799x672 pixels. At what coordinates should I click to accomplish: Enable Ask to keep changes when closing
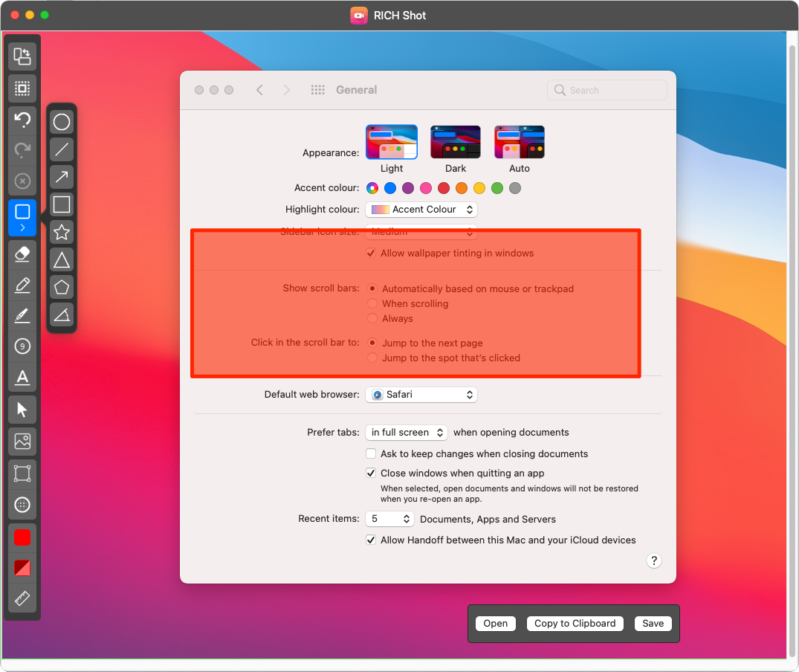tap(371, 453)
